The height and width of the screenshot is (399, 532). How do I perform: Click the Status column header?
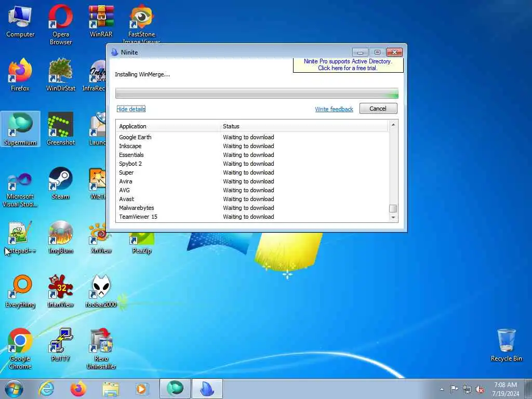tap(303, 126)
